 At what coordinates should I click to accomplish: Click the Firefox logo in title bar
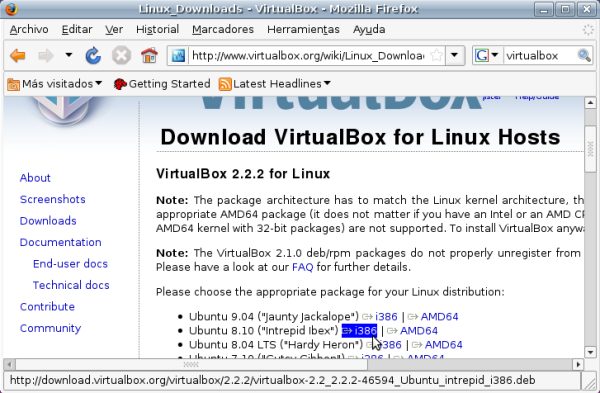point(11,8)
